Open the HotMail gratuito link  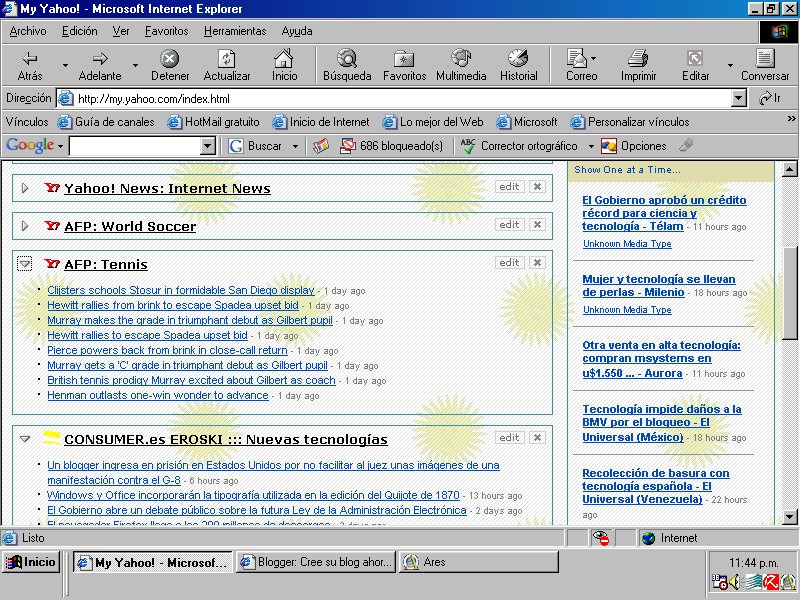click(214, 122)
